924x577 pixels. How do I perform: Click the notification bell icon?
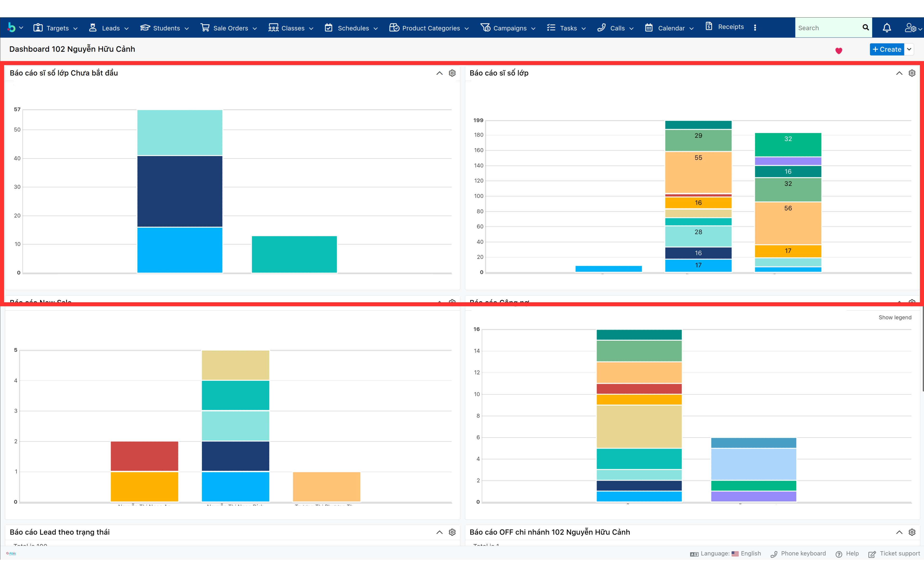[886, 27]
